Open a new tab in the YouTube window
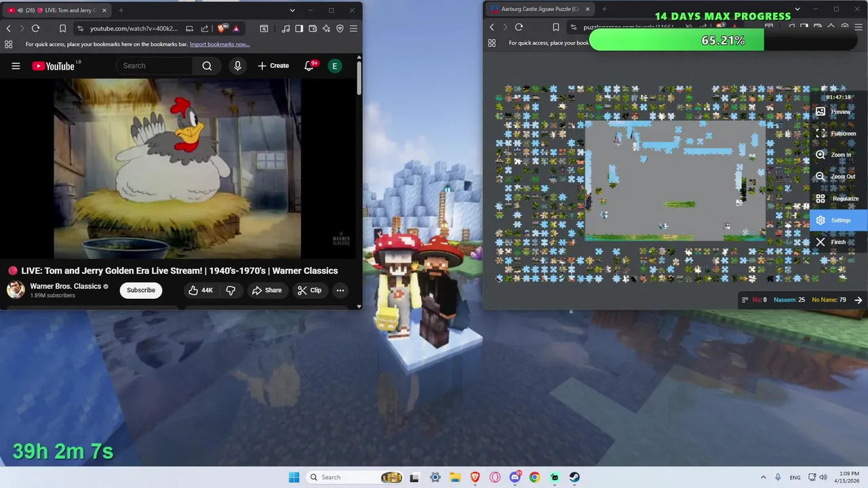 [x=121, y=10]
